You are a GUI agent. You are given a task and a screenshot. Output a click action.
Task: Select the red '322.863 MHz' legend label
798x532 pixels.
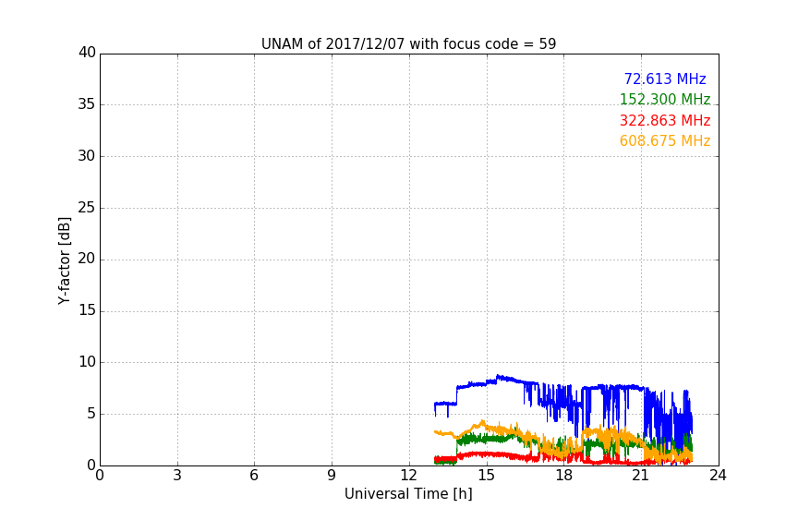(x=665, y=121)
